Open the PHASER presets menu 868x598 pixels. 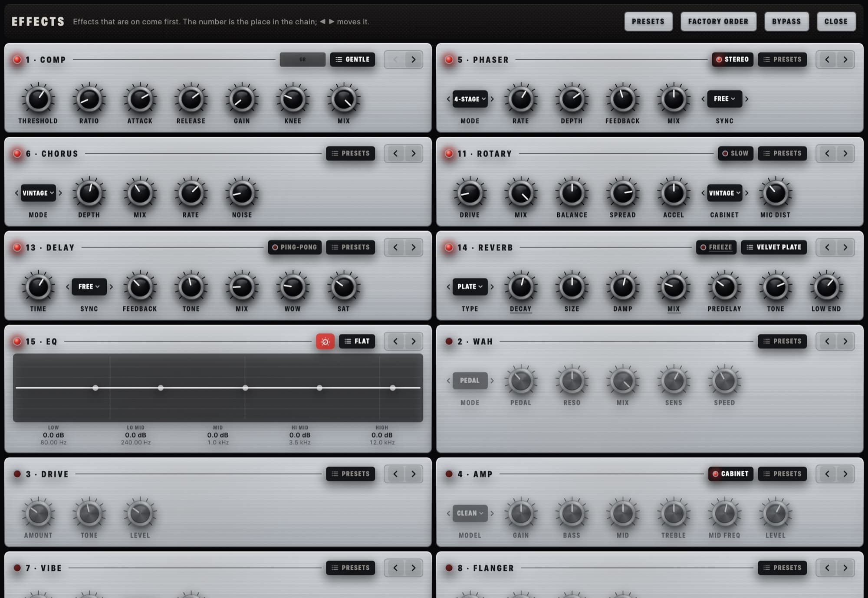pos(782,59)
